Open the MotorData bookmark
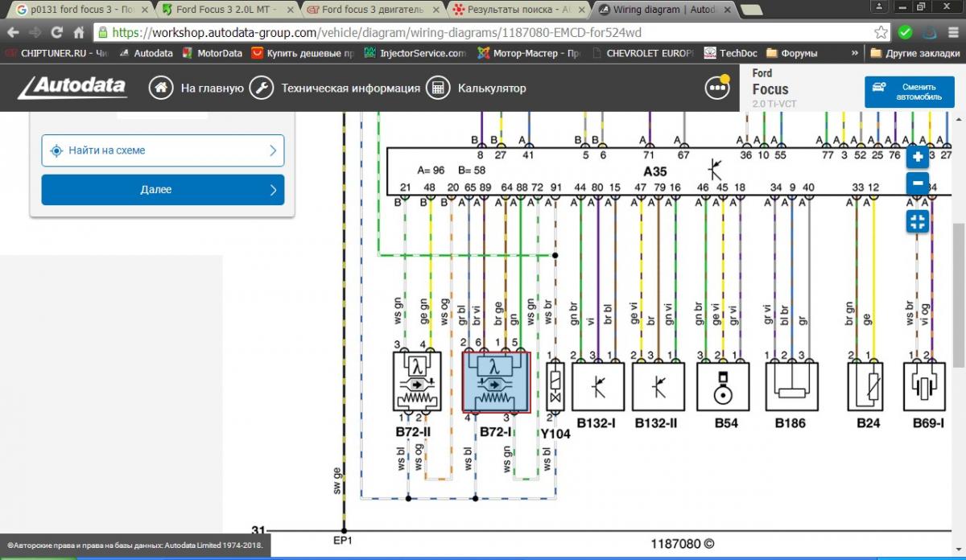Viewport: 966px width, 560px height. 212,53
